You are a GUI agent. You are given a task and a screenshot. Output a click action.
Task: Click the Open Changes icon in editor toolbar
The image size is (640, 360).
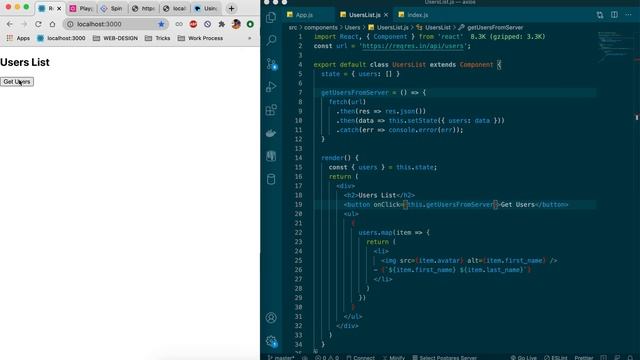(600, 15)
